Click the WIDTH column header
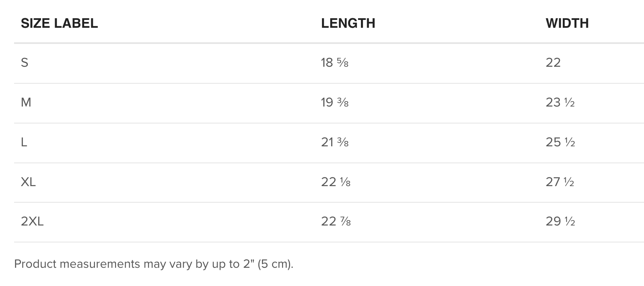 567,23
